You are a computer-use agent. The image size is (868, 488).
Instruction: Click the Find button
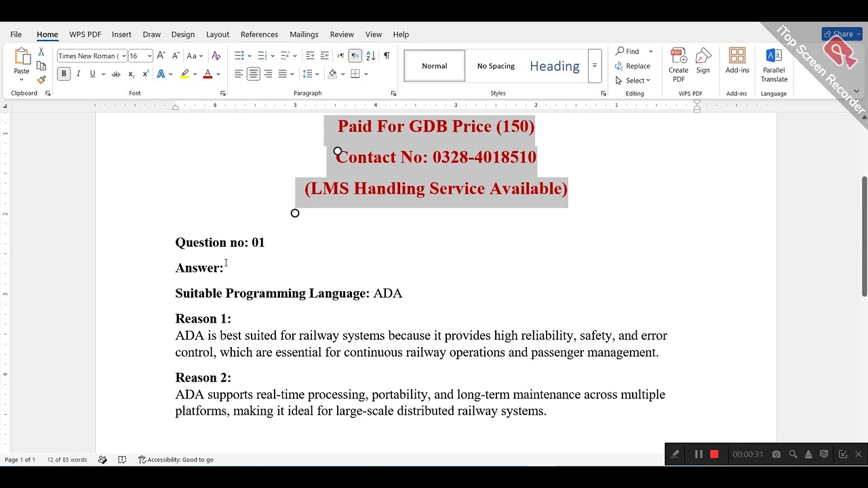pos(628,52)
